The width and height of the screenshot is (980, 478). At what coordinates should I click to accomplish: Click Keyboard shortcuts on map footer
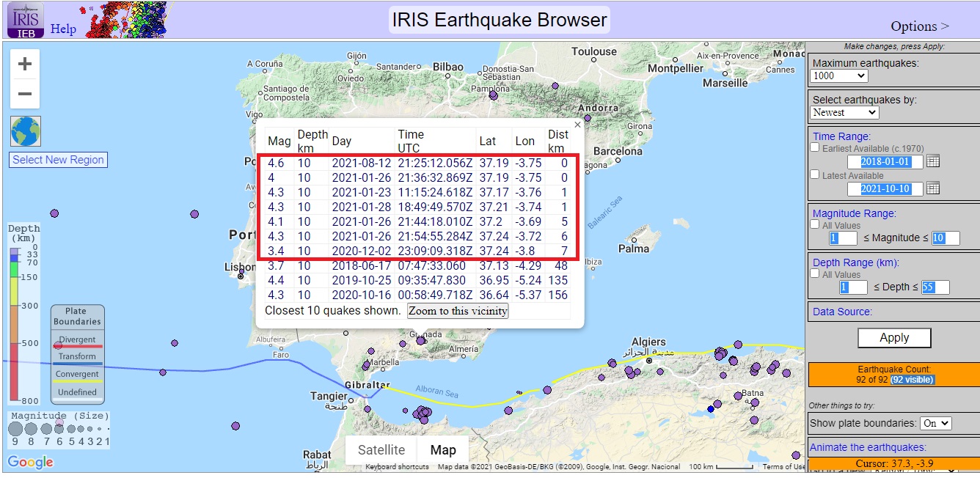click(x=397, y=467)
